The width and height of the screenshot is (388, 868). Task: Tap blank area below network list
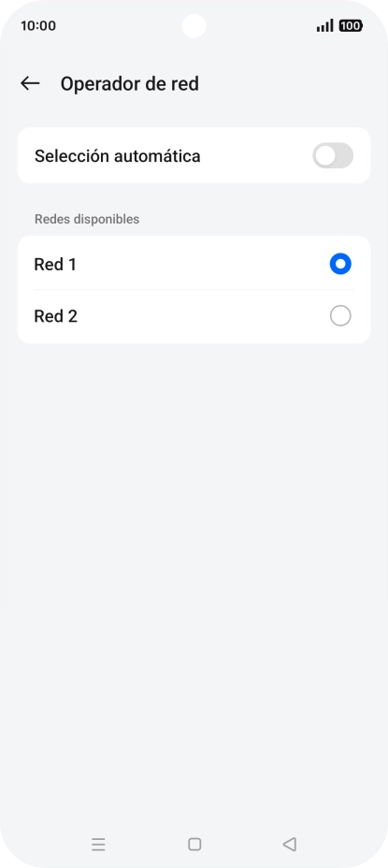click(194, 554)
